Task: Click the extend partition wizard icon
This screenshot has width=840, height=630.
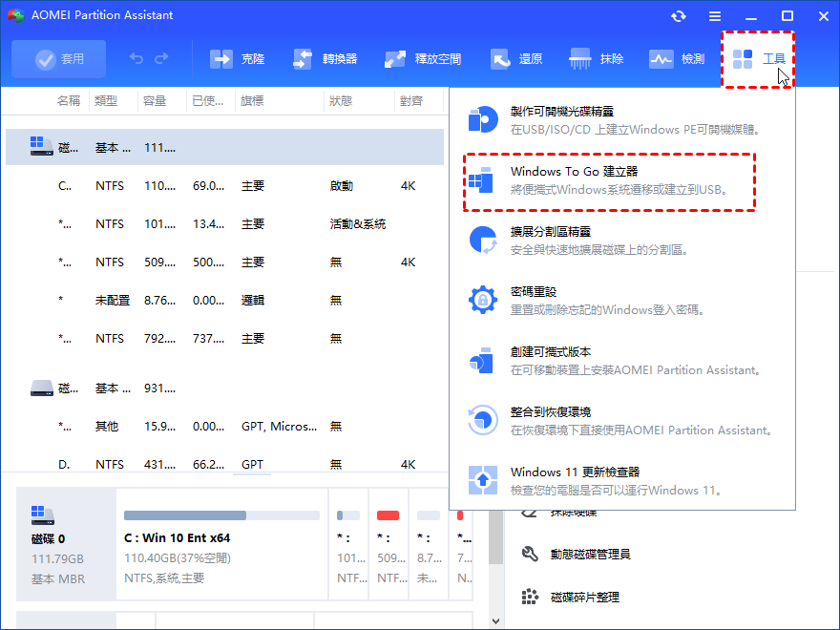Action: (483, 240)
